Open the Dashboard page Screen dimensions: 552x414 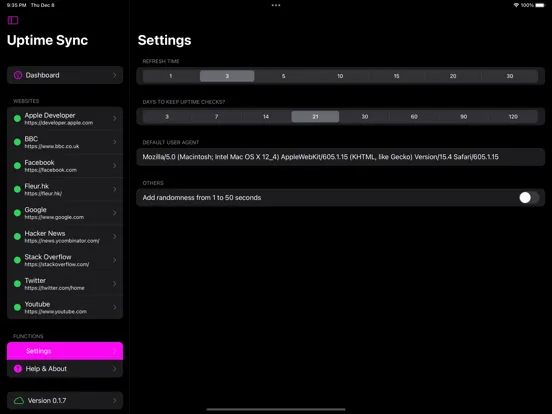click(65, 75)
